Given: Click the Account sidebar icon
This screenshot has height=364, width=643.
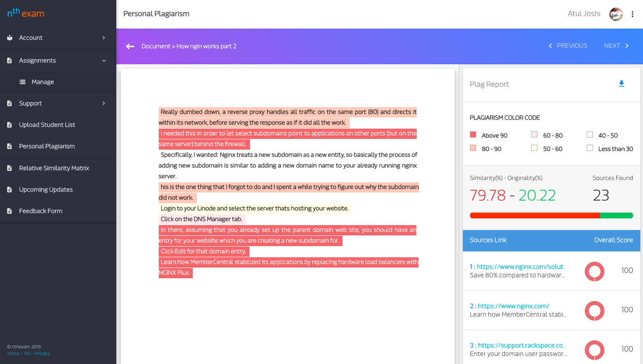Looking at the screenshot, I should click(x=9, y=38).
